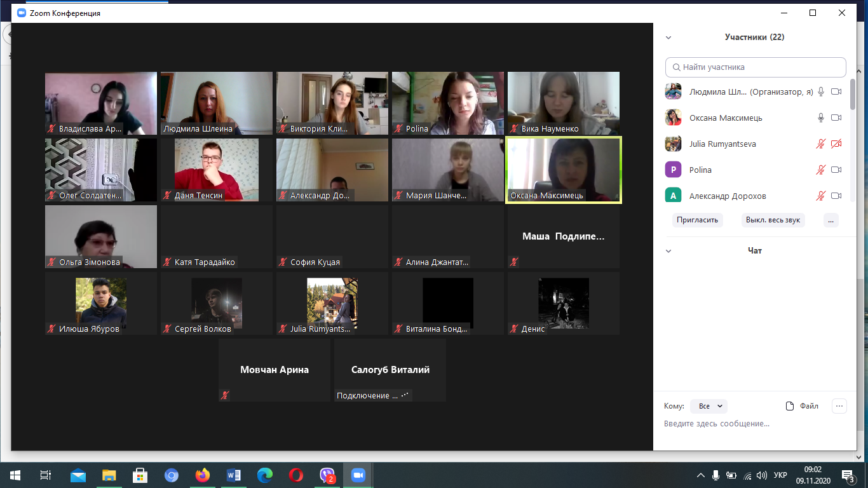Click the Пригласить button
868x488 pixels.
click(x=697, y=220)
